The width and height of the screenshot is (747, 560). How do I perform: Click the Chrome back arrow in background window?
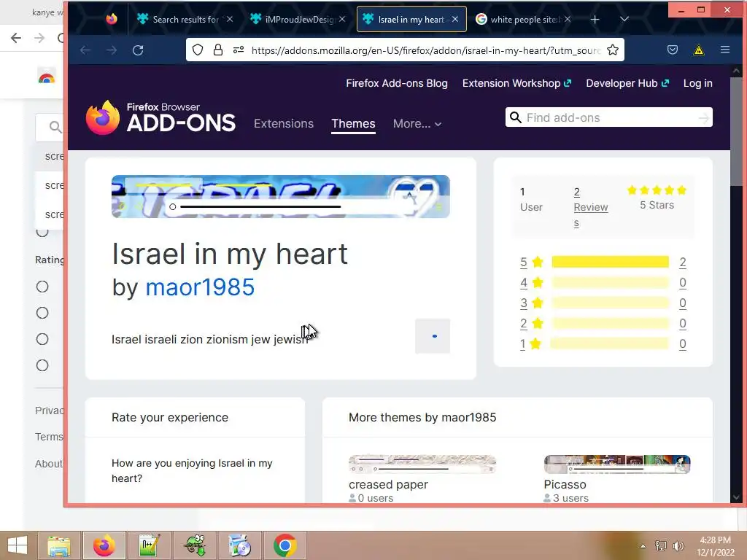[x=16, y=38]
